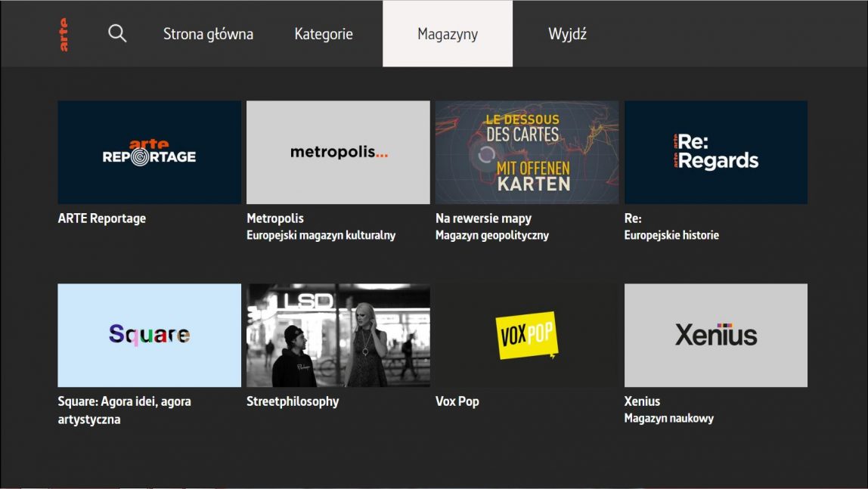Viewport: 868px width, 489px height.
Task: Click the Metropolis title text
Action: (275, 218)
